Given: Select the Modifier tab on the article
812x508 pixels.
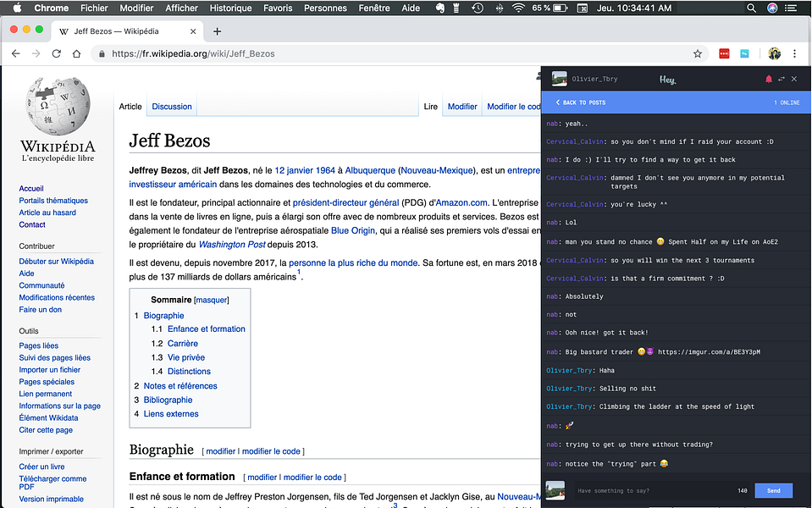Looking at the screenshot, I should [x=462, y=107].
